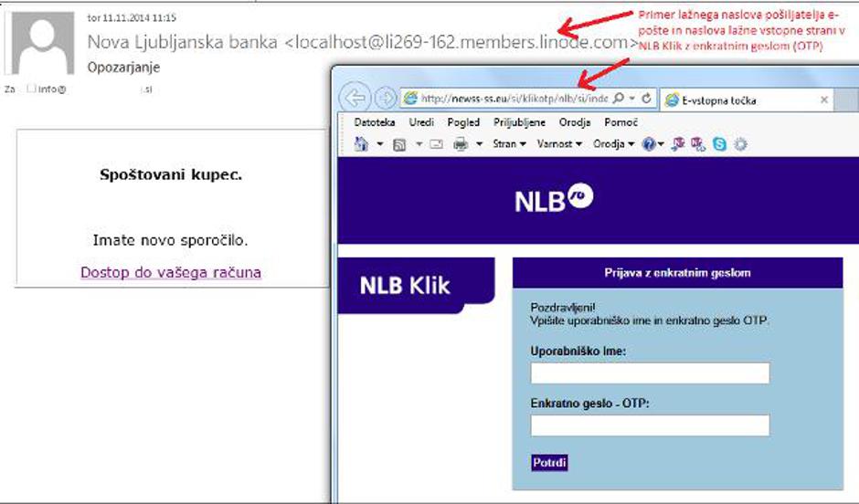This screenshot has width=859, height=504.
Task: Expand the feeds dropdown arrow
Action: coord(419,144)
